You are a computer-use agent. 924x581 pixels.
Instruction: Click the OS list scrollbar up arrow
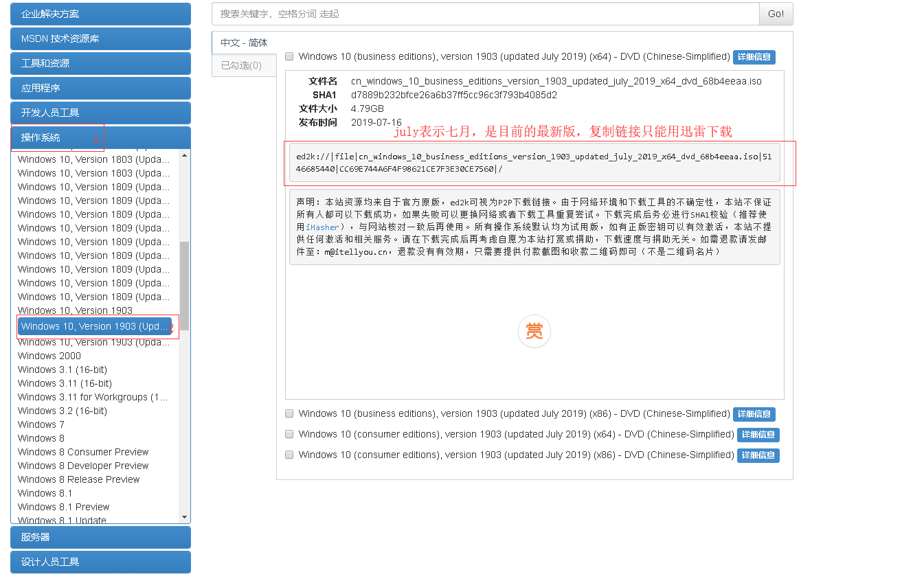(184, 155)
